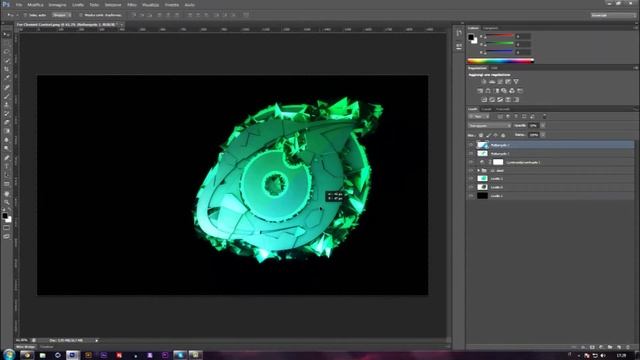Open the Immagine menu

tap(57, 5)
